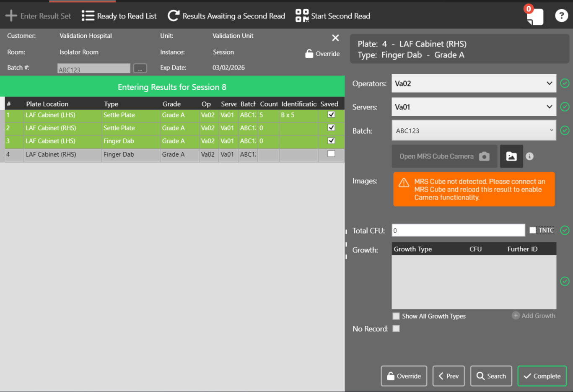Open the Batch ABC123 dropdown
The height and width of the screenshot is (392, 573).
point(474,131)
